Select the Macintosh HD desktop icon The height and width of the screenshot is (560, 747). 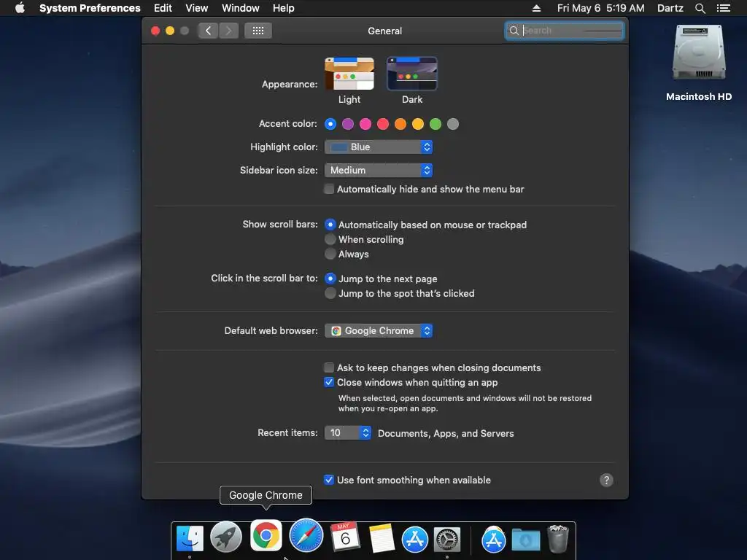[x=698, y=52]
